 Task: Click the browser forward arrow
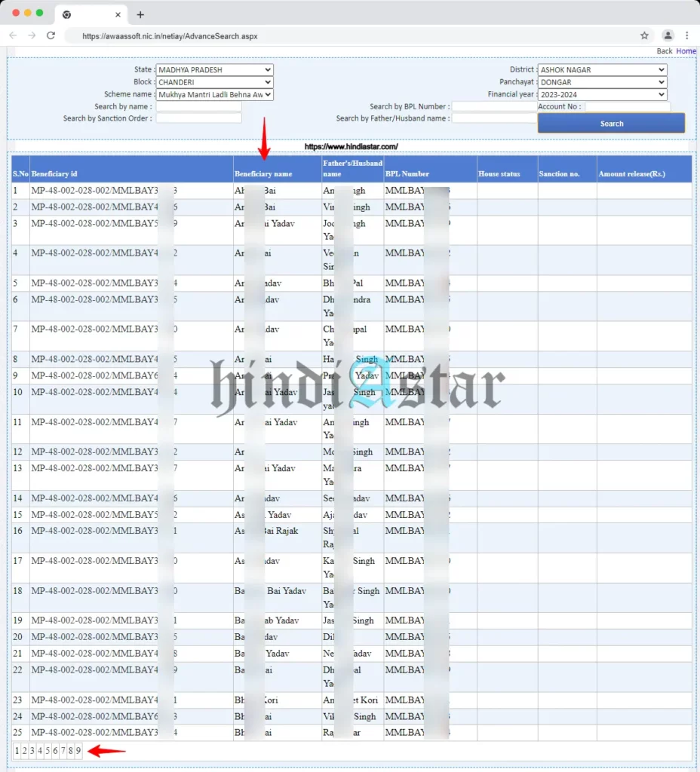point(32,35)
